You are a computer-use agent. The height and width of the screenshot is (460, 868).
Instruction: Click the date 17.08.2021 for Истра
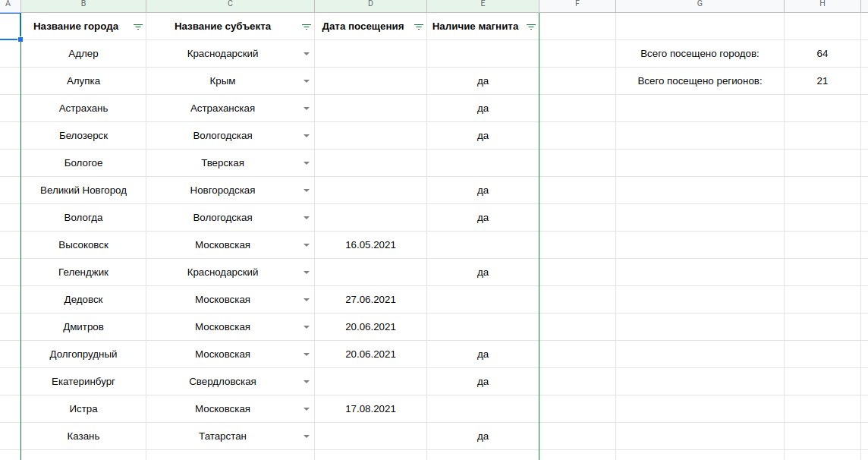tap(370, 408)
